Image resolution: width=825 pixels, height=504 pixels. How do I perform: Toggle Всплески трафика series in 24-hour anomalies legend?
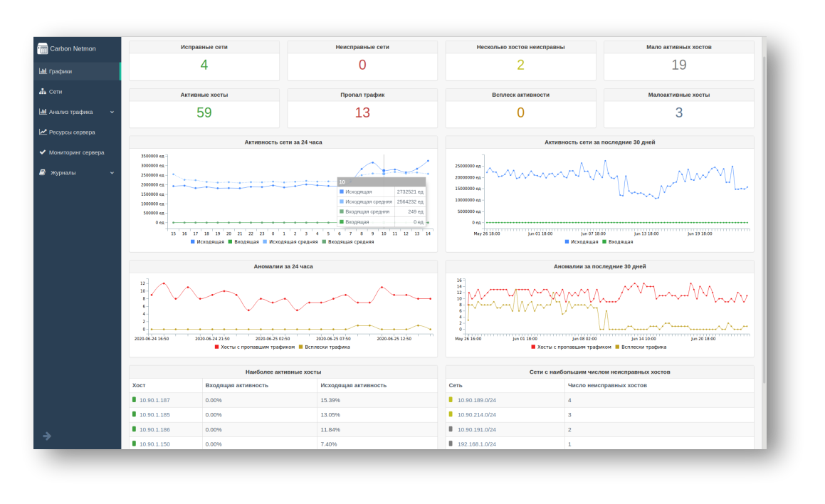324,347
